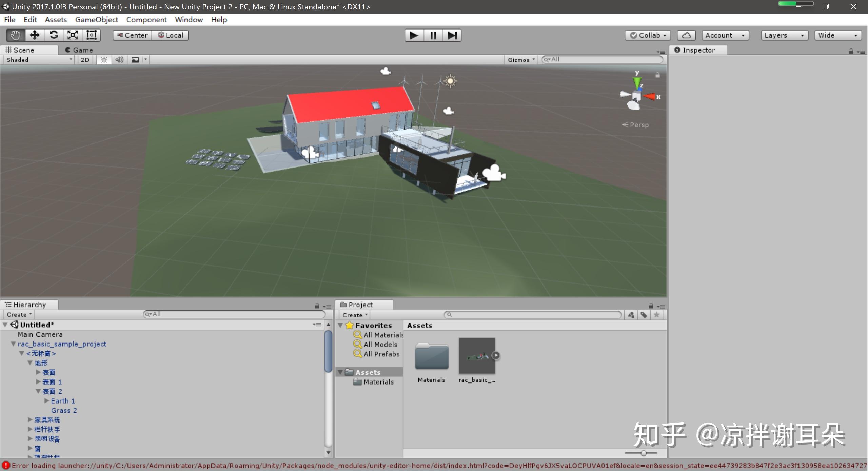Open the Gizmos dropdown

click(520, 60)
